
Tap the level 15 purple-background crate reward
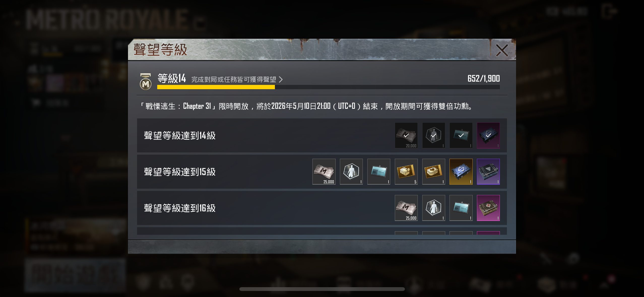488,172
